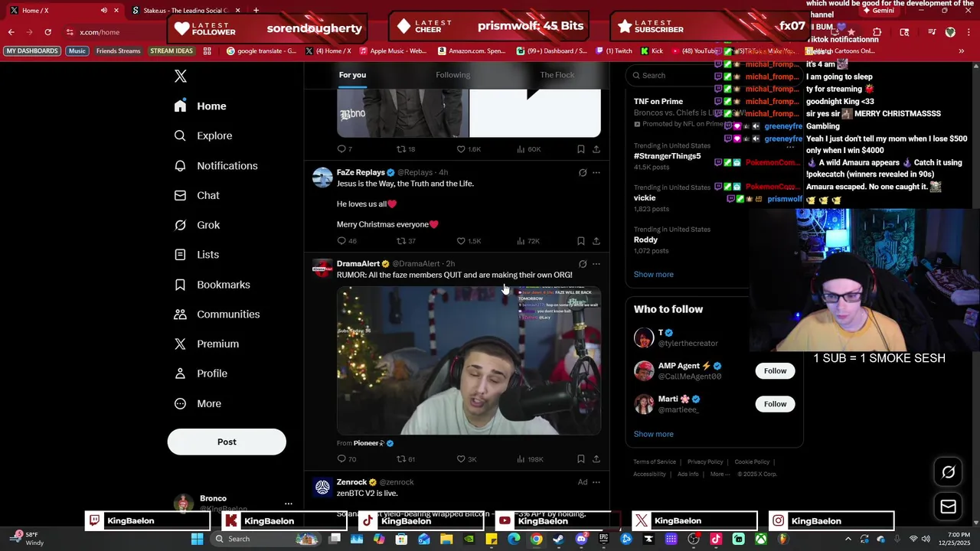This screenshot has height=551, width=980.
Task: Open Notifications in the sidebar
Action: (x=216, y=165)
